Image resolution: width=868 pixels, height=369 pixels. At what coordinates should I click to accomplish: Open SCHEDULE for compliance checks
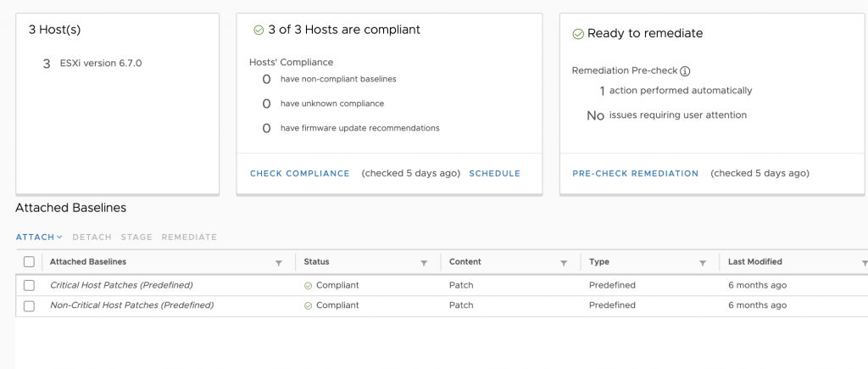tap(494, 173)
